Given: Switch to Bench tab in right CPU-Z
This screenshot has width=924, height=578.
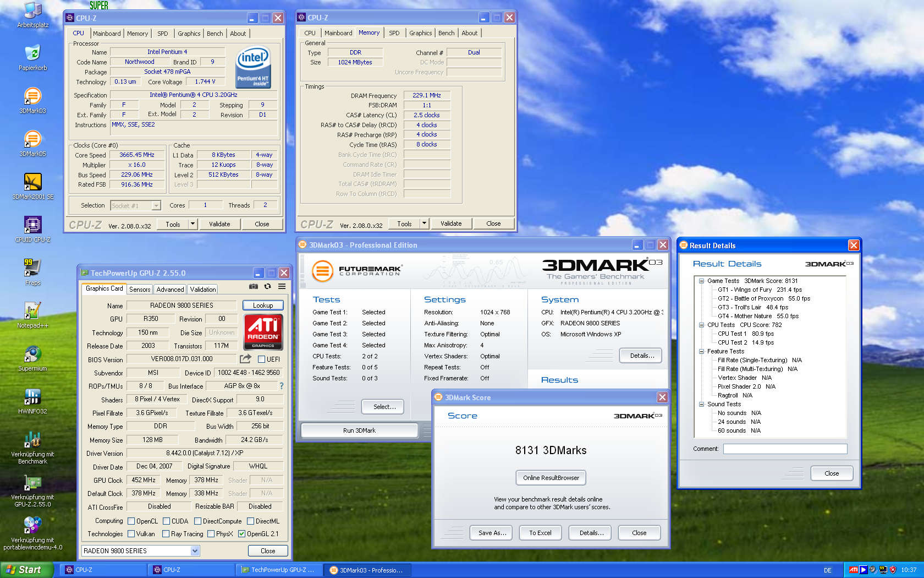Looking at the screenshot, I should coord(447,33).
